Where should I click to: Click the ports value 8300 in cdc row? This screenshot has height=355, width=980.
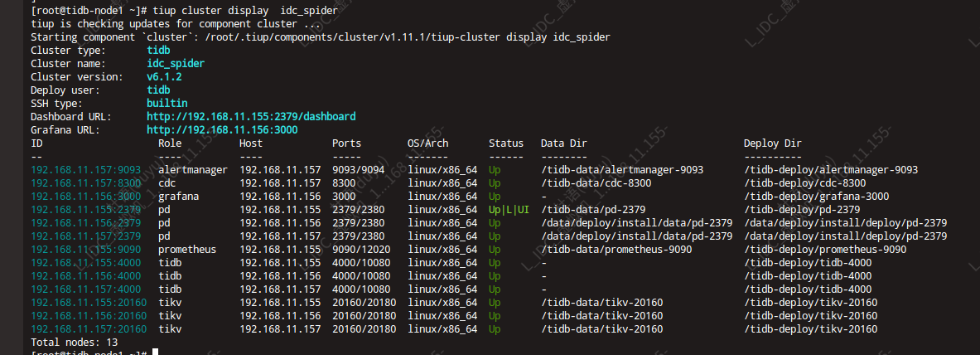pyautogui.click(x=345, y=182)
